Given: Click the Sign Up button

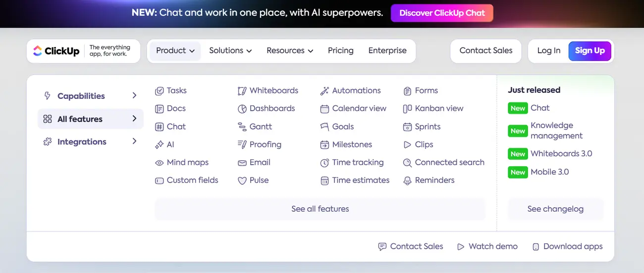Looking at the screenshot, I should 590,50.
